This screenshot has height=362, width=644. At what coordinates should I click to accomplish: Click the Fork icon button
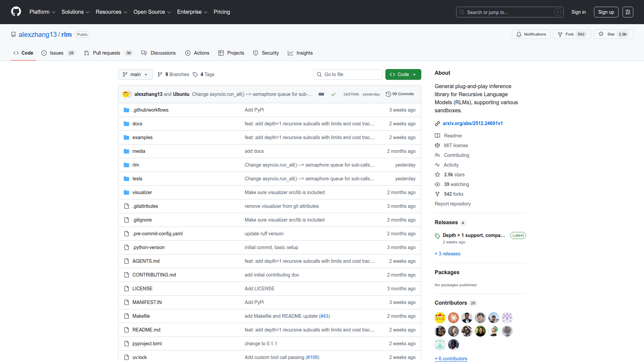560,34
